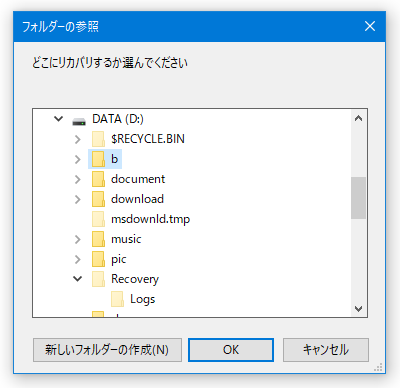This screenshot has width=400, height=388.
Task: Select msdownld.tmp in the tree
Action: click(150, 219)
